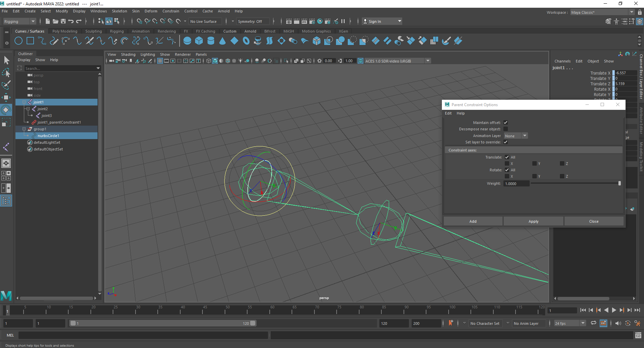Image resolution: width=644 pixels, height=348 pixels.
Task: Toggle the Outliner panel layout icon
Action: click(x=6, y=201)
